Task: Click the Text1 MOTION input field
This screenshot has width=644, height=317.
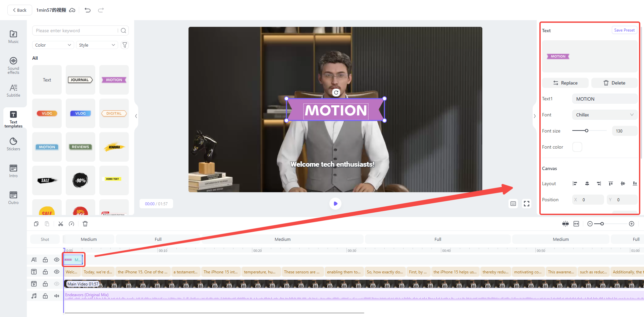Action: pyautogui.click(x=604, y=99)
